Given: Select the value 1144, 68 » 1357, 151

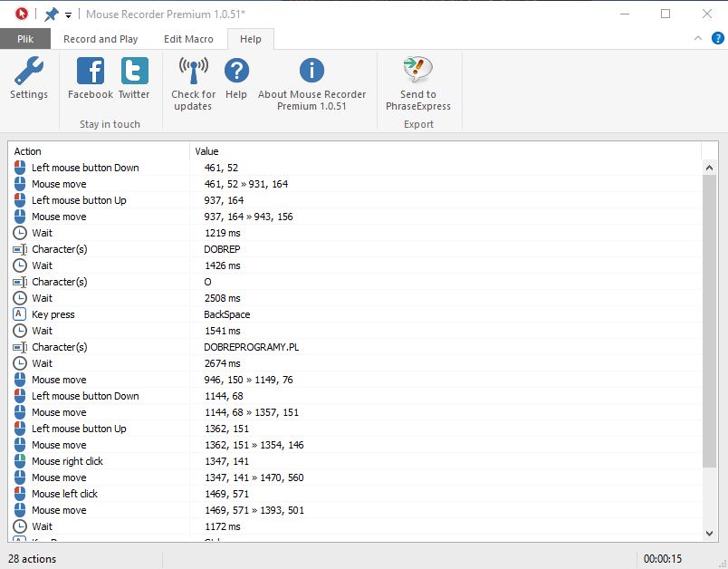Looking at the screenshot, I should click(x=252, y=412).
